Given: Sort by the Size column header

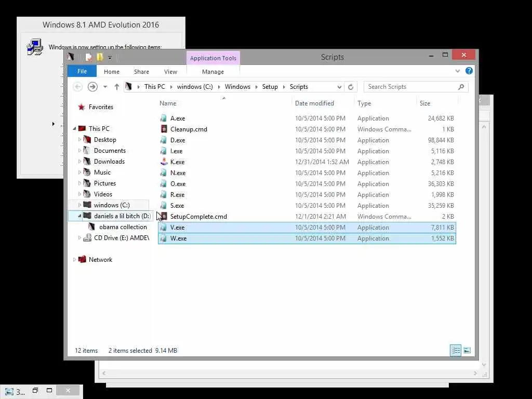Looking at the screenshot, I should tap(437, 103).
